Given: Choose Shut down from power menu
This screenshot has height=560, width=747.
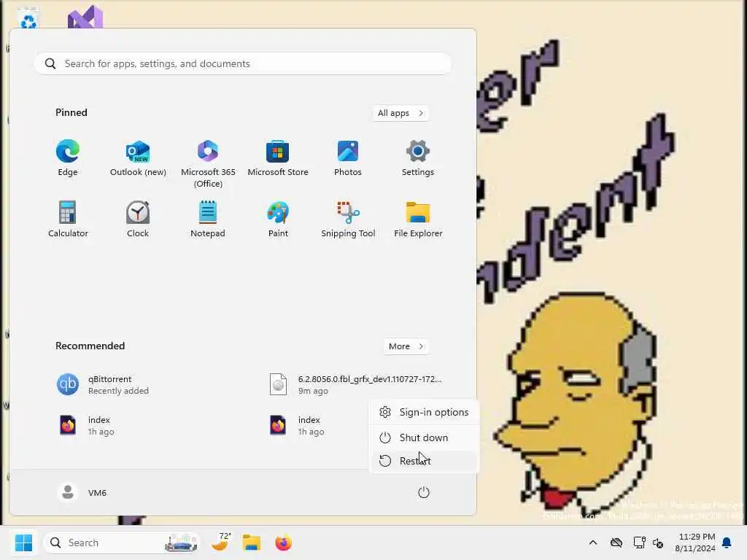Looking at the screenshot, I should [424, 437].
